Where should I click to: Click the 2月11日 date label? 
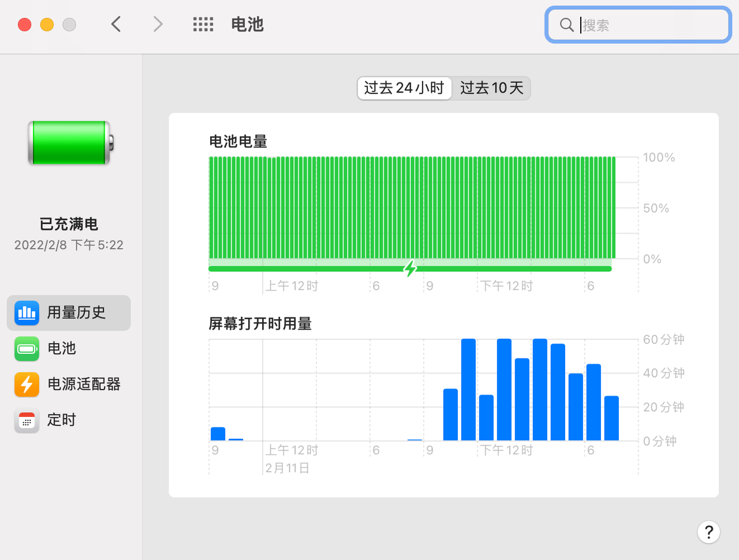click(x=288, y=468)
